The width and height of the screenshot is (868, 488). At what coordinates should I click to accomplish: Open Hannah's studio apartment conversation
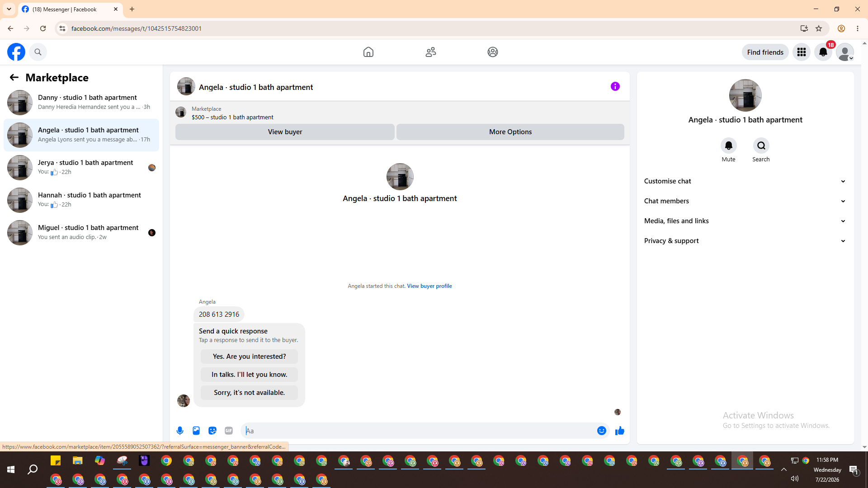(x=81, y=200)
